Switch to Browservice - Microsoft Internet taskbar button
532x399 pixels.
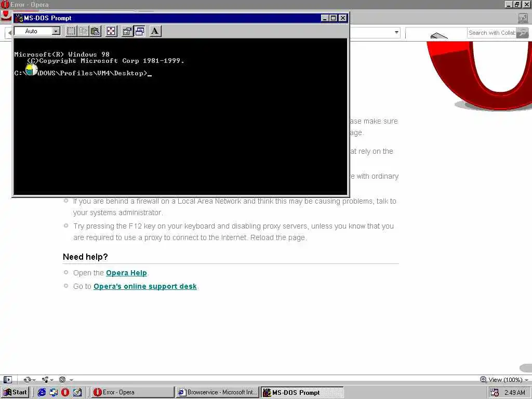tap(218, 392)
